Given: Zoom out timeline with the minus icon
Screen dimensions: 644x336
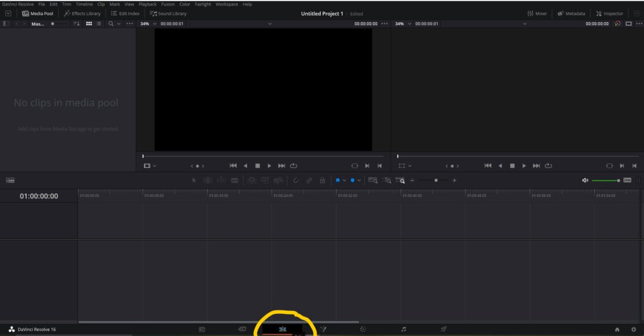Looking at the screenshot, I should pos(413,181).
